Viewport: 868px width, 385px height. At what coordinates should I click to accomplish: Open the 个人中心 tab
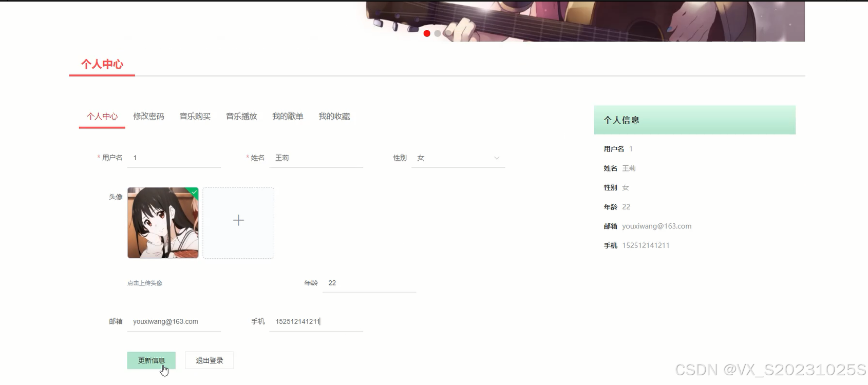click(x=102, y=117)
